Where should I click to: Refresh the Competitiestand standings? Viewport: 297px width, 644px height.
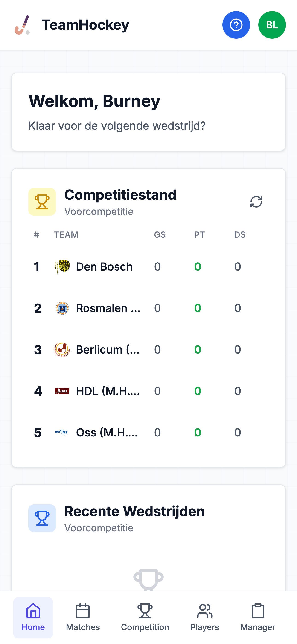click(256, 202)
